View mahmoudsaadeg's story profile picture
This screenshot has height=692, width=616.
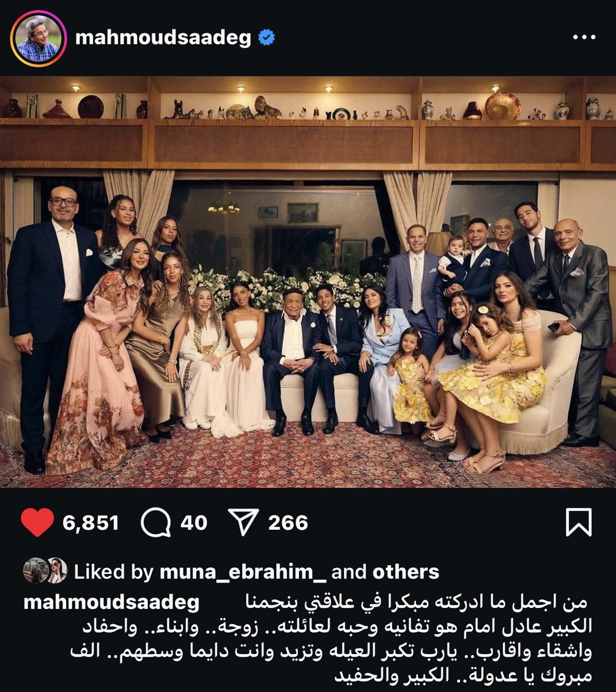tap(38, 39)
